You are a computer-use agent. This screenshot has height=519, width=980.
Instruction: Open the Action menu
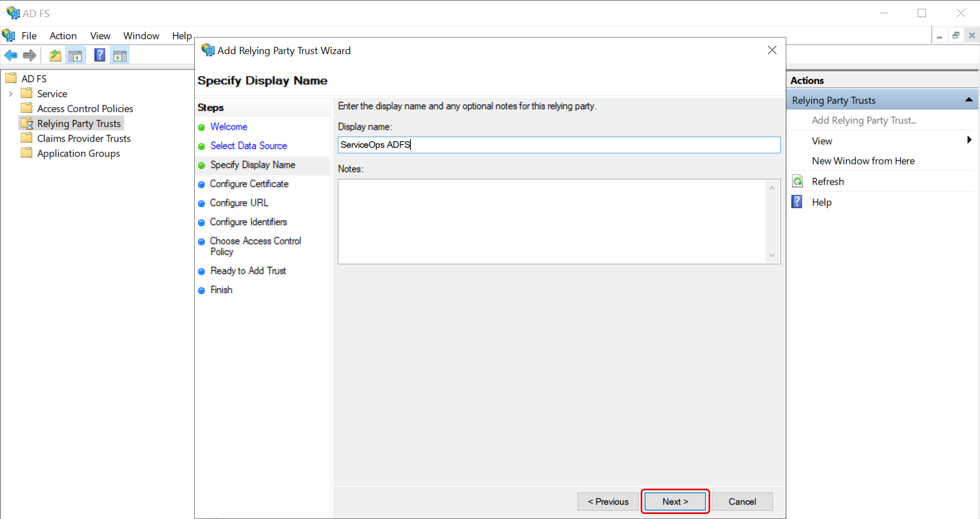point(63,36)
